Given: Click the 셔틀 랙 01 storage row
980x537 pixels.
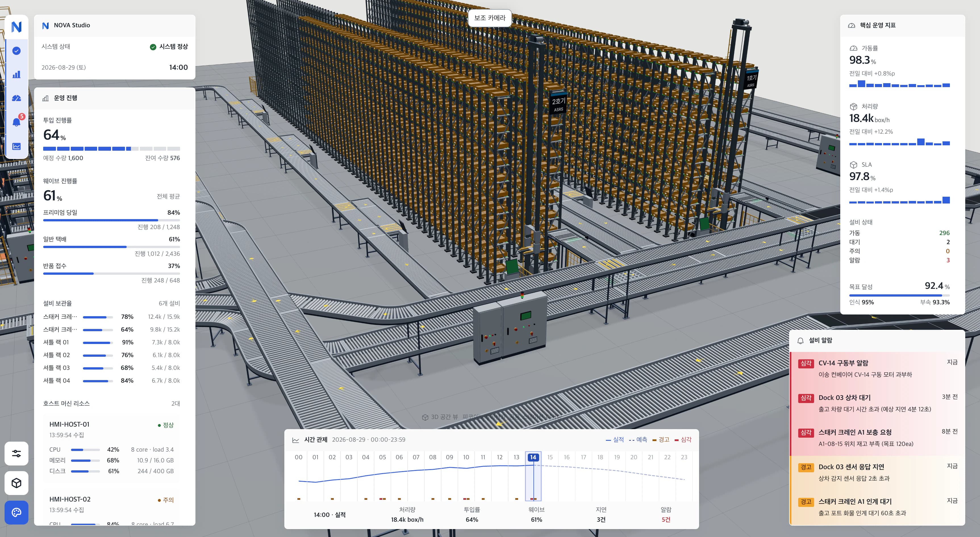Looking at the screenshot, I should 111,342.
